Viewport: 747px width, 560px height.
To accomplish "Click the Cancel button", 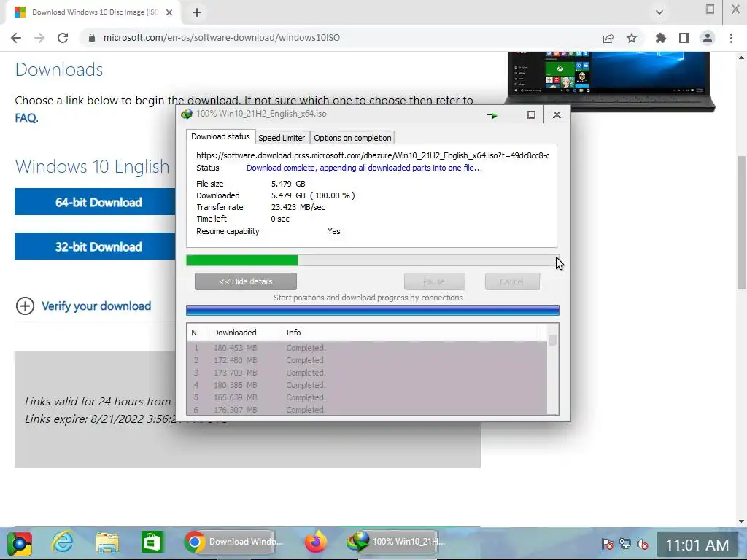I will point(512,281).
